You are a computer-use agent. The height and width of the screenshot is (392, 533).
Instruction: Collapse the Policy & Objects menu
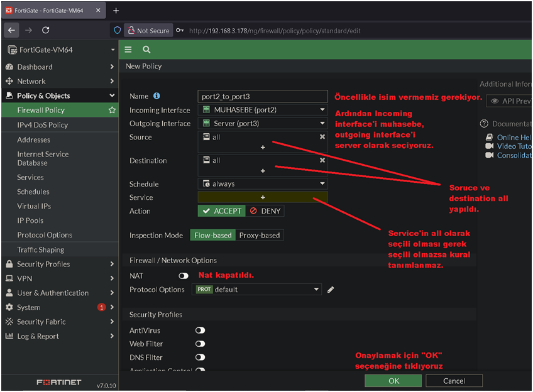[112, 95]
